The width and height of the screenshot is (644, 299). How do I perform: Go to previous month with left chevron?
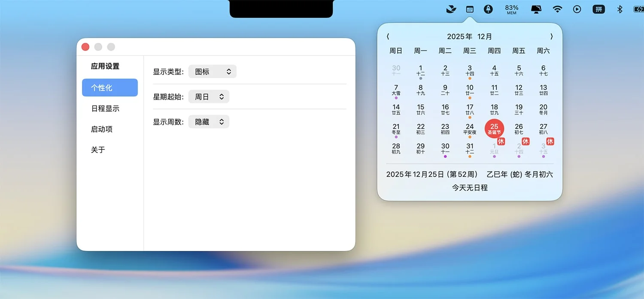tap(389, 36)
